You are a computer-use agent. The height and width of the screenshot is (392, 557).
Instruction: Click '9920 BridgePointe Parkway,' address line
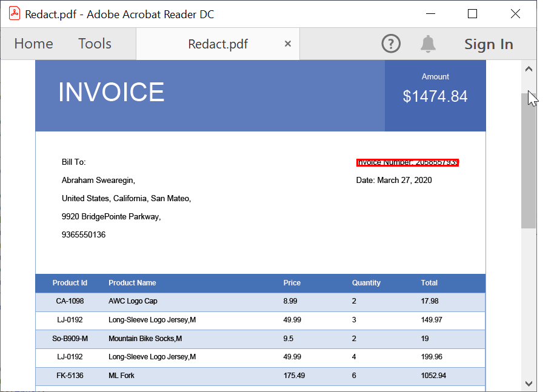tap(111, 216)
